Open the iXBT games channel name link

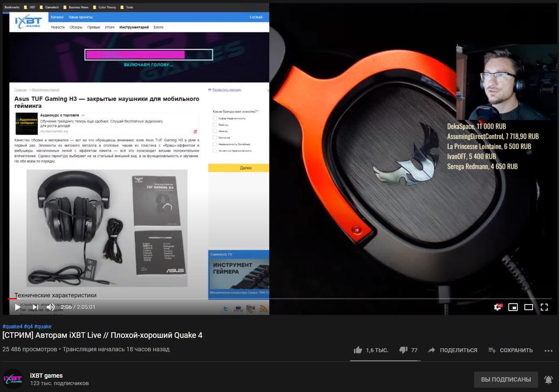coord(46,376)
